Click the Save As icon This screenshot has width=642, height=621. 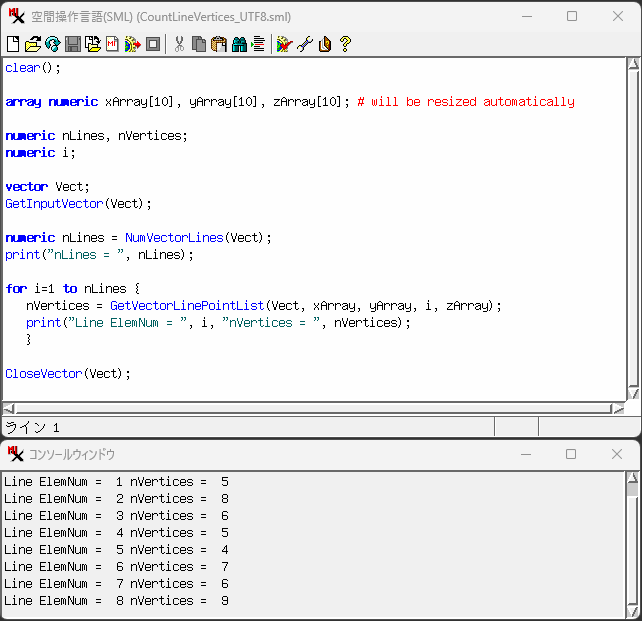(x=93, y=44)
